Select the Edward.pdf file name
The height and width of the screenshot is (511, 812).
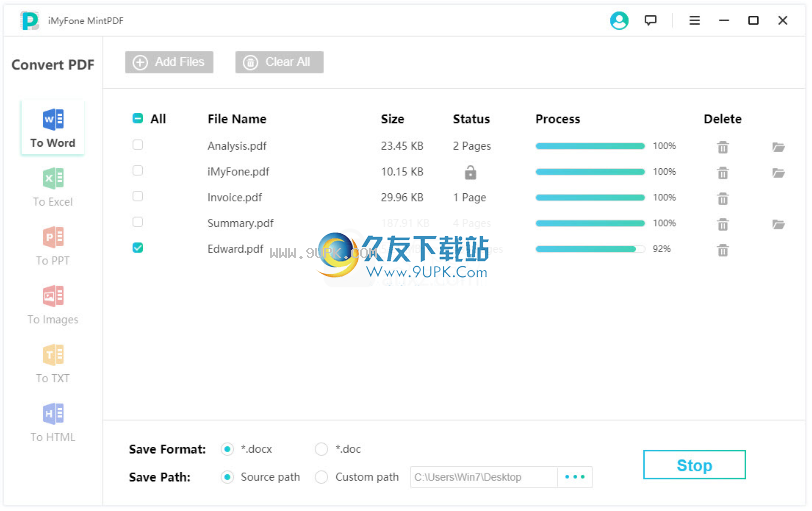point(236,249)
